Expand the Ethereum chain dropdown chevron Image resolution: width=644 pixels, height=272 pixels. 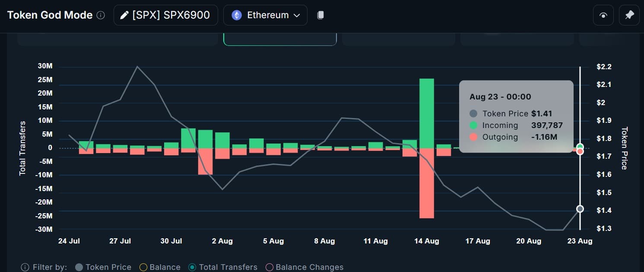pyautogui.click(x=297, y=15)
